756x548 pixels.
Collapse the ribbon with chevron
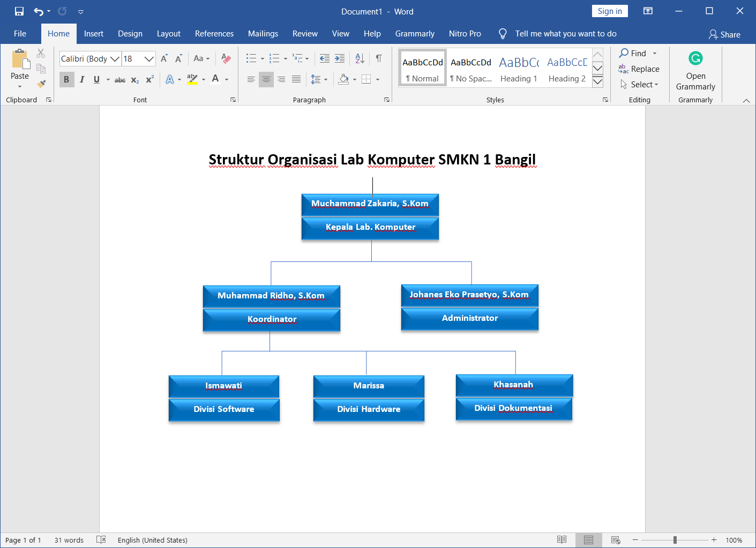coord(746,101)
